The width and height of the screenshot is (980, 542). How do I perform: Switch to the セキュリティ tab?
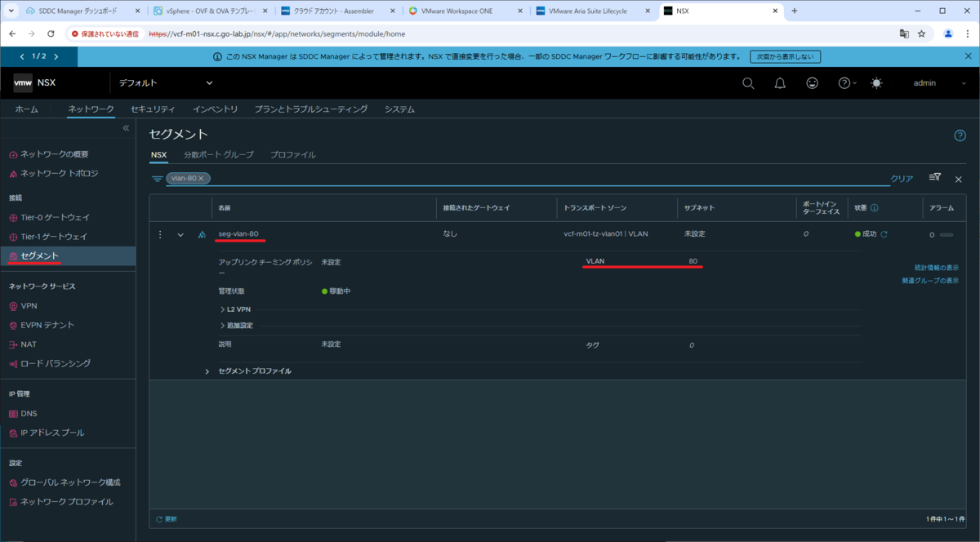coord(153,109)
